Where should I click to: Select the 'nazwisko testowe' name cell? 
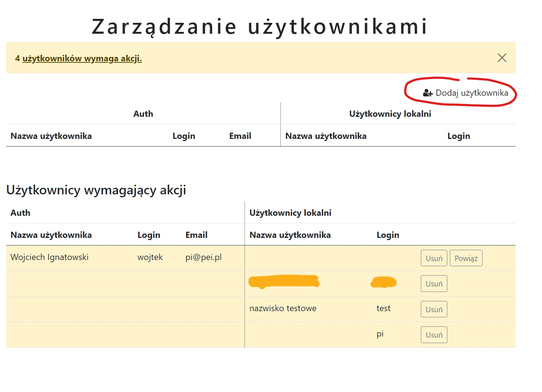point(283,309)
